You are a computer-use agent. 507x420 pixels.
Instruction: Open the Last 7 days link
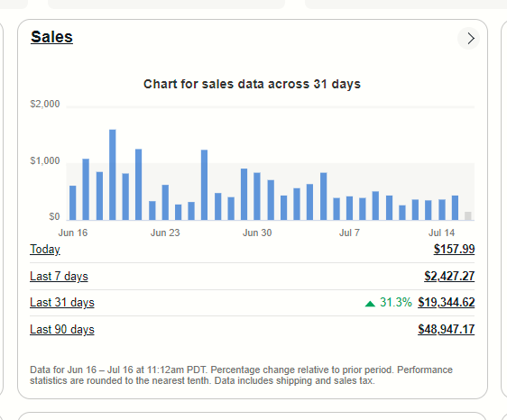[x=59, y=277]
